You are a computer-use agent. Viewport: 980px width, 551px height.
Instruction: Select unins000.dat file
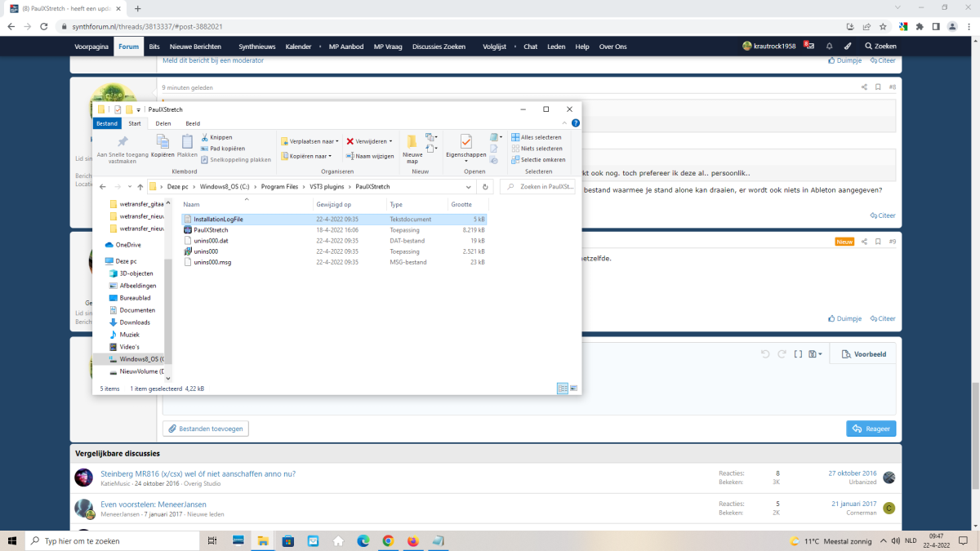coord(211,241)
